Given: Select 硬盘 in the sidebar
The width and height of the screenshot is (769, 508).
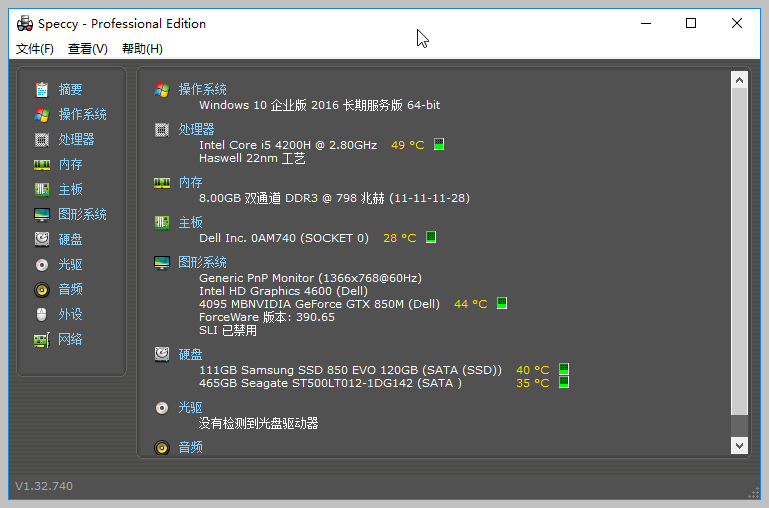Looking at the screenshot, I should (70, 239).
